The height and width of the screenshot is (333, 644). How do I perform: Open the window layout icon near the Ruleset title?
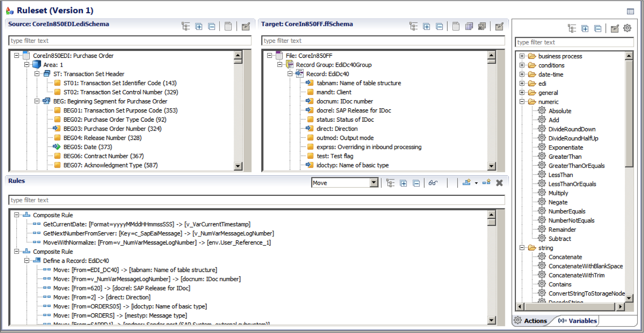(x=630, y=11)
